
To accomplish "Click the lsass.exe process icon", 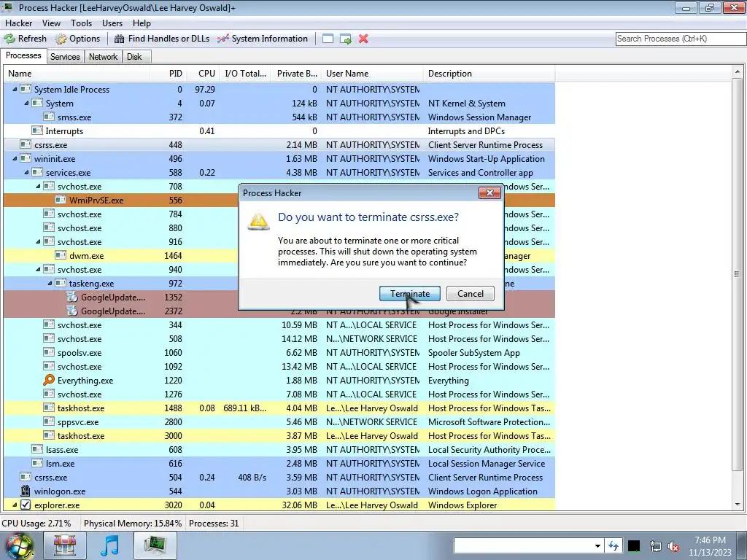I will (37, 449).
